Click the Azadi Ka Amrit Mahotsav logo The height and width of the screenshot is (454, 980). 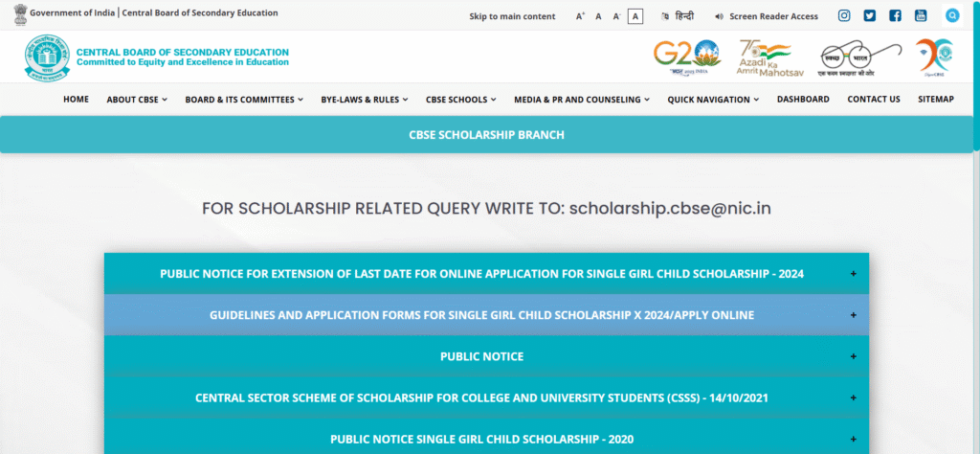768,58
